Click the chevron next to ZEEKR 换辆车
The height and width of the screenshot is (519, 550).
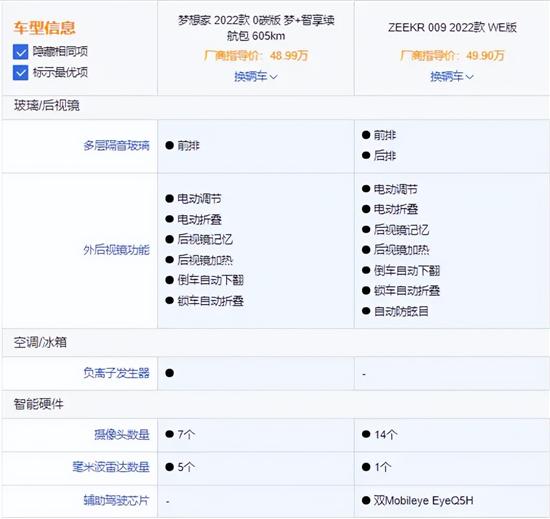point(469,77)
